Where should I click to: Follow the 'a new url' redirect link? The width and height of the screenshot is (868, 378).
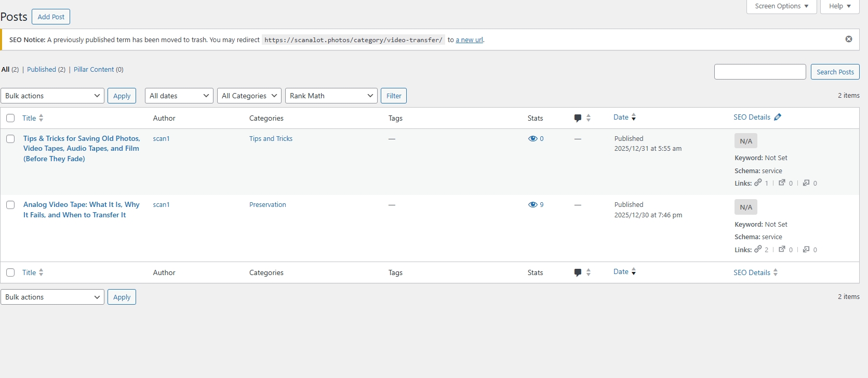469,40
